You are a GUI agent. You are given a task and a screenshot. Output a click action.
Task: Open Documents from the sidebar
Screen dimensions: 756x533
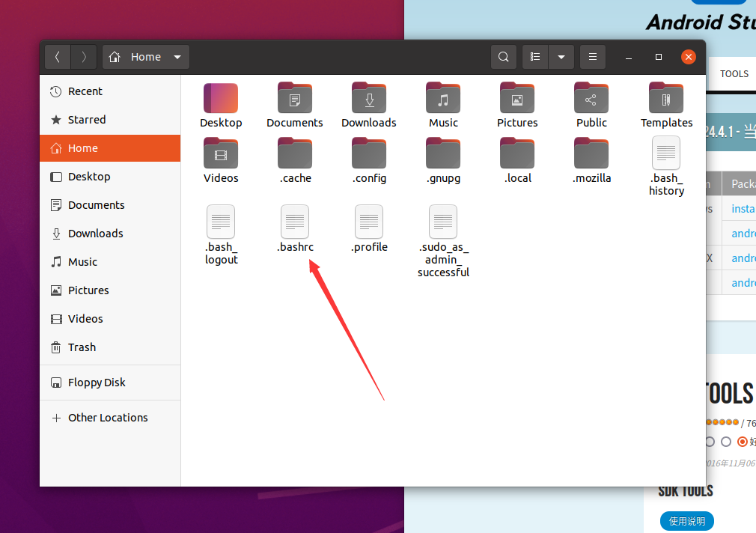pos(110,205)
